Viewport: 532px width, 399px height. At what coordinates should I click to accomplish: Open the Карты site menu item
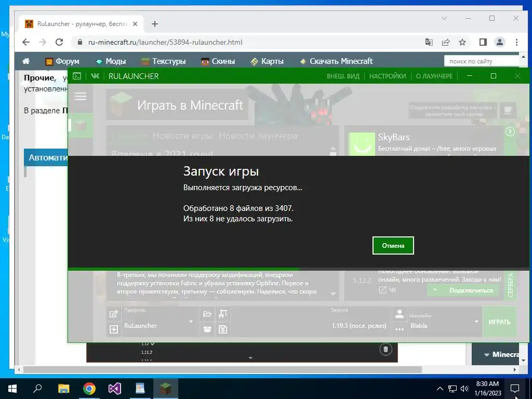(x=267, y=61)
